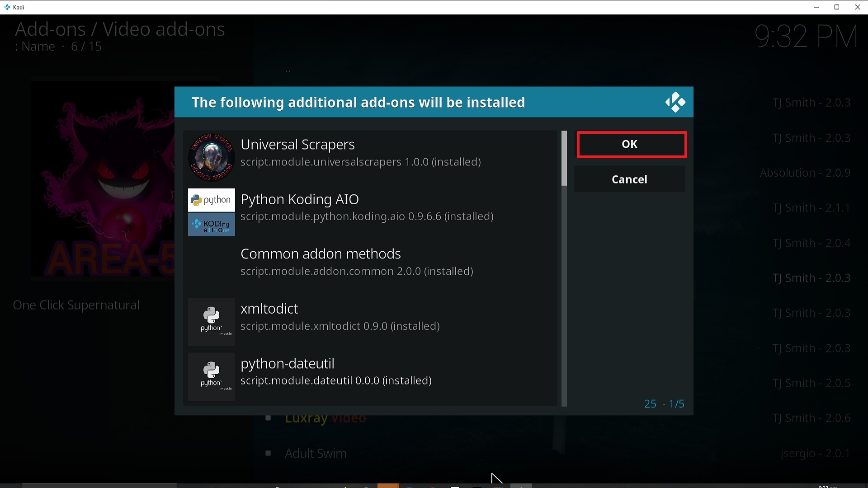The height and width of the screenshot is (488, 868).
Task: Click the script.module.xmltodict 0.9.0 version line
Action: tap(340, 326)
